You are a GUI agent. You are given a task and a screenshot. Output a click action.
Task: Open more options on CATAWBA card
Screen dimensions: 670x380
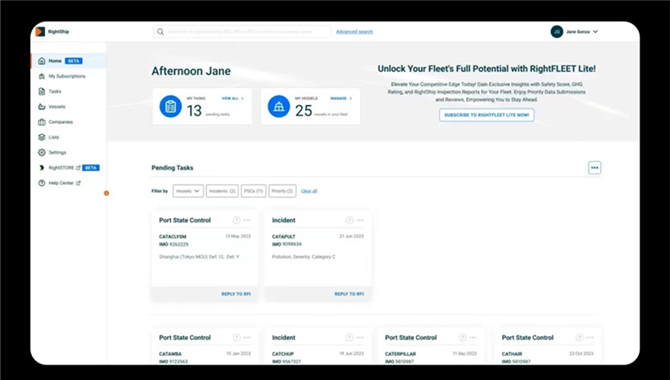pyautogui.click(x=247, y=338)
